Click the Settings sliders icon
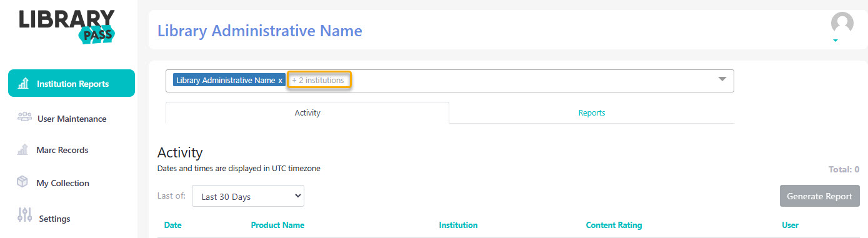Image resolution: width=868 pixels, height=238 pixels. point(24,216)
